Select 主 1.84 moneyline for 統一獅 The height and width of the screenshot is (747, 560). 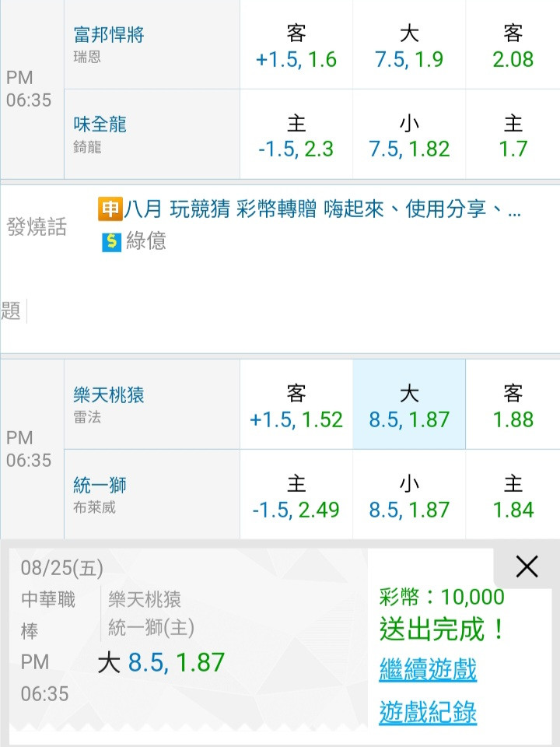513,495
